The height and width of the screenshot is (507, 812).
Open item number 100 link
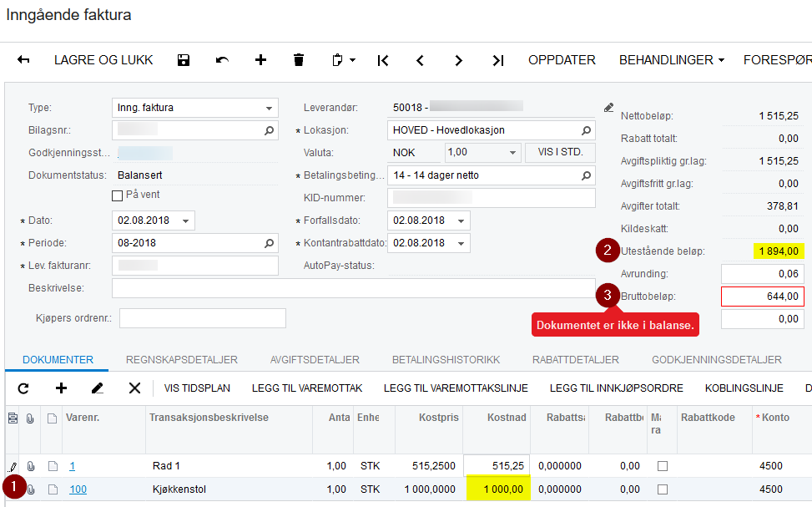(x=78, y=489)
